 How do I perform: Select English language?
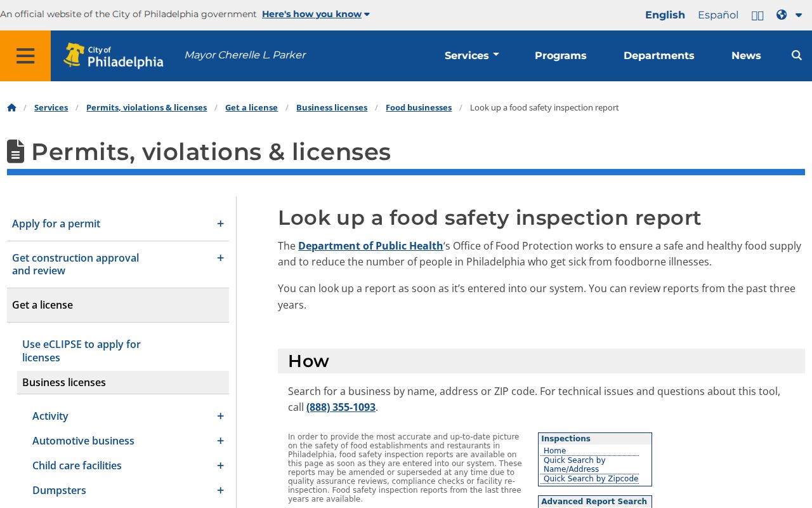coord(665,15)
